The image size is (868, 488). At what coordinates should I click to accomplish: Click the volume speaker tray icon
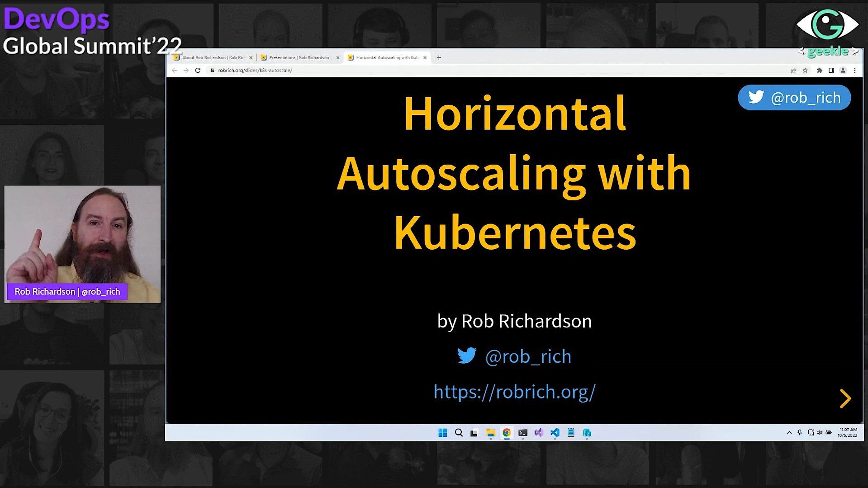pos(819,433)
